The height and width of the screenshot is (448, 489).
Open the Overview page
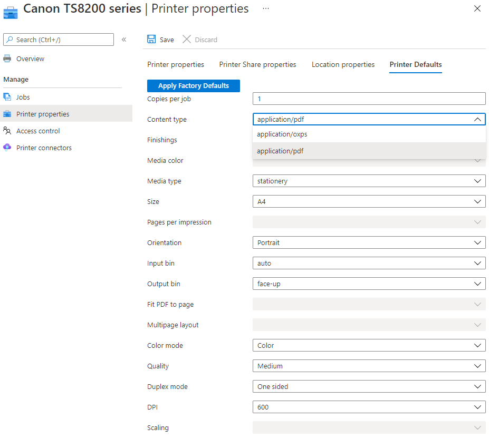tap(30, 59)
